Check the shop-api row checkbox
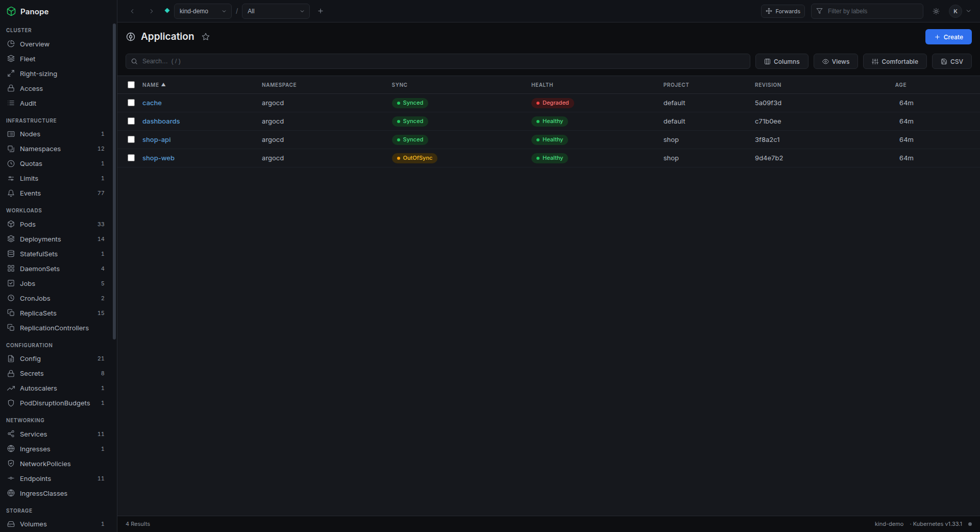This screenshot has width=980, height=532. click(x=131, y=139)
